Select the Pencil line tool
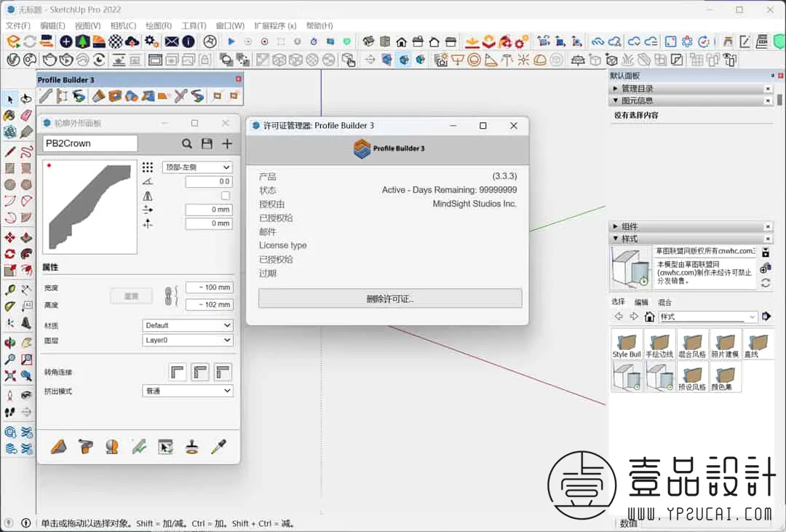 tap(10, 151)
